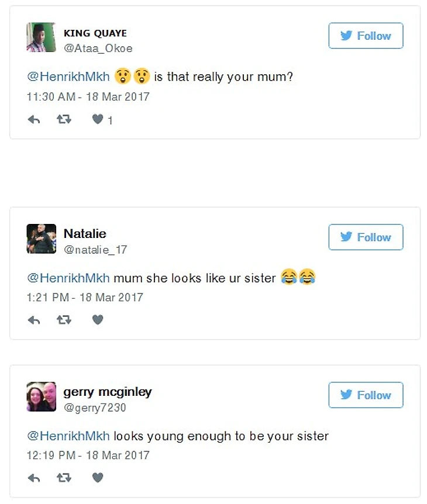Like Natalie's tweet about sister

tap(98, 320)
